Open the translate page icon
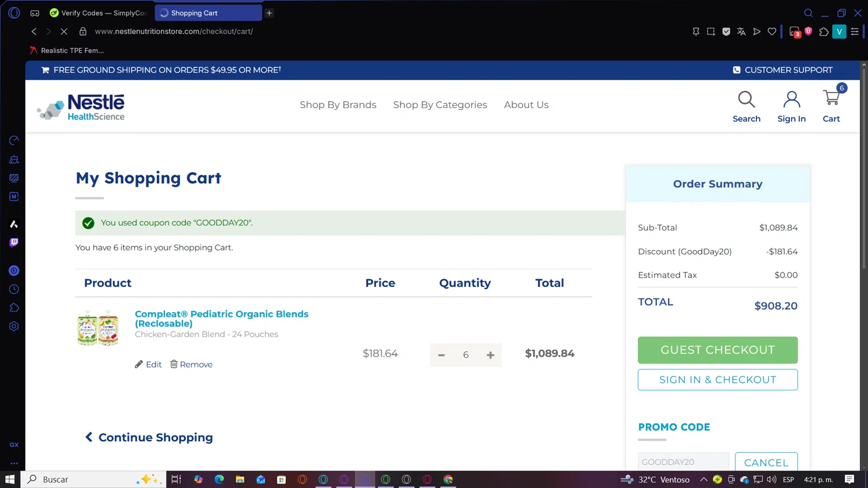Screen dimensions: 868x488 click(x=741, y=32)
